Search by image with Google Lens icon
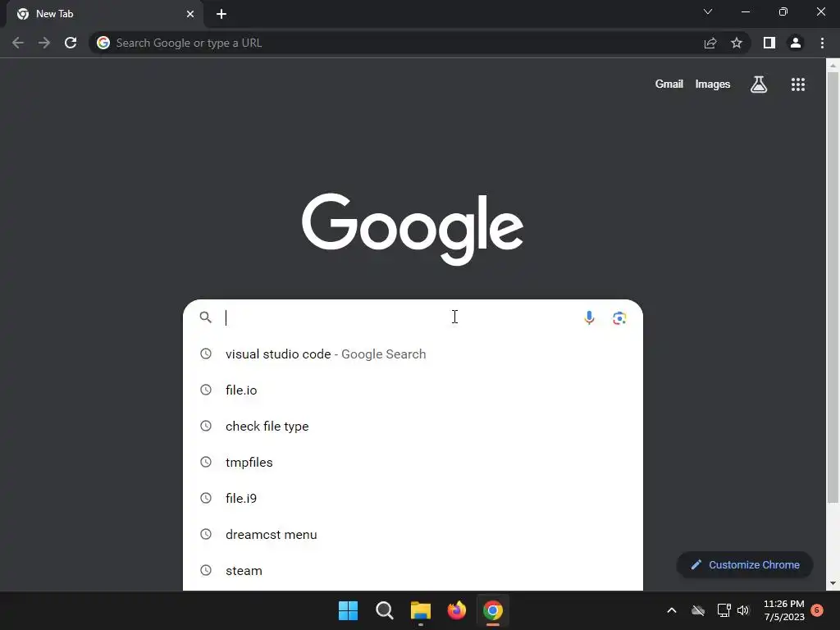840x630 pixels. pos(619,317)
